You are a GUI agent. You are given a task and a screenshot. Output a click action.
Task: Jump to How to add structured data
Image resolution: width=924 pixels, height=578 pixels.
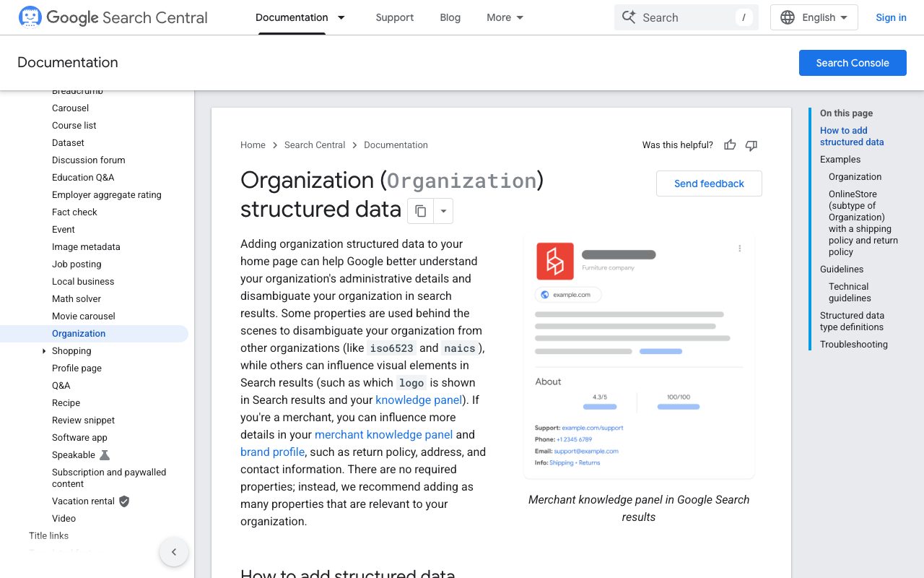coord(852,137)
